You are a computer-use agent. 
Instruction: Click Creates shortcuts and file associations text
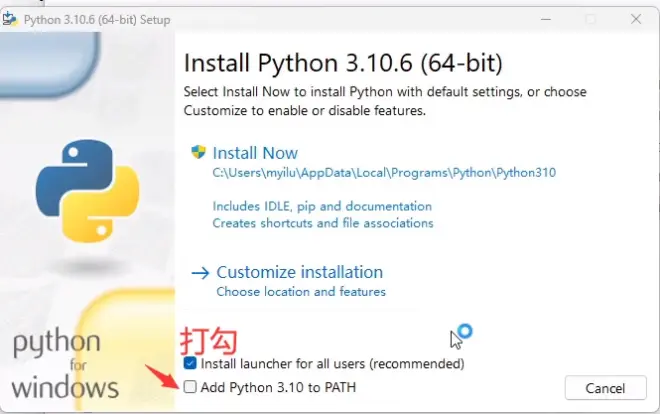pyautogui.click(x=323, y=223)
